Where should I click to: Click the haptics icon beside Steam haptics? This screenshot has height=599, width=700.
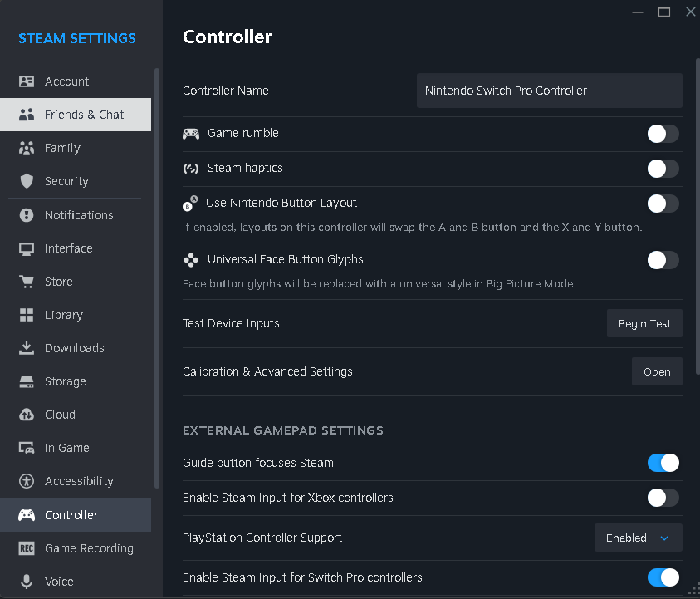coord(191,169)
